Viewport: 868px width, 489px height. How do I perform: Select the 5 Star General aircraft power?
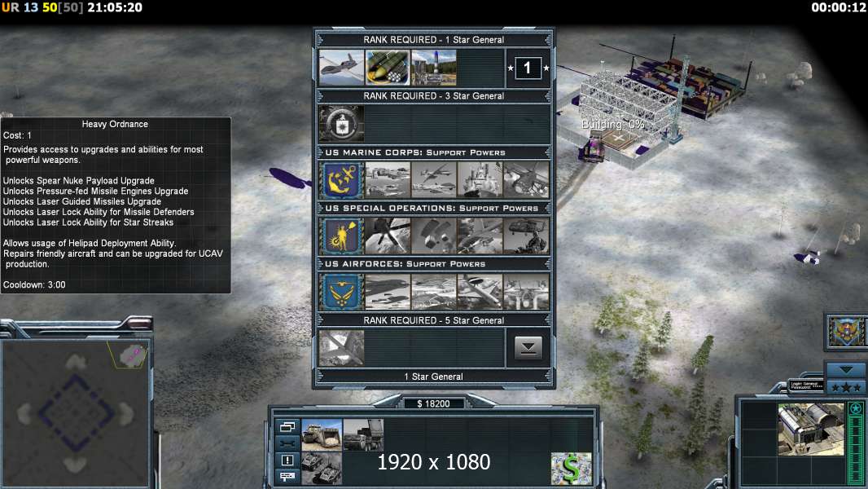coord(341,348)
